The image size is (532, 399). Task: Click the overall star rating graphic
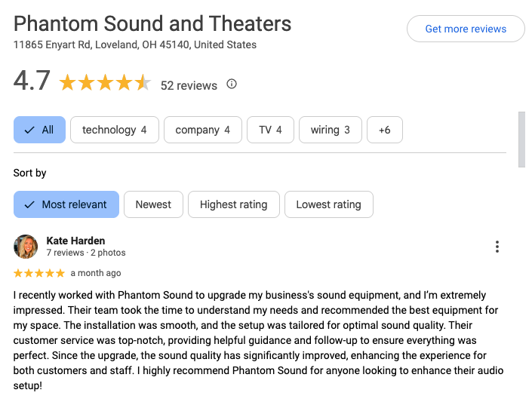(105, 83)
